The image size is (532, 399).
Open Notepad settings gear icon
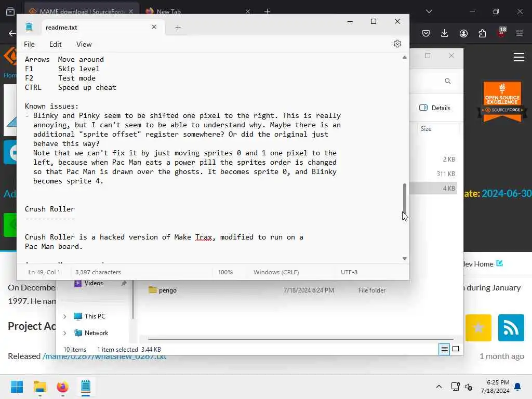pyautogui.click(x=397, y=44)
